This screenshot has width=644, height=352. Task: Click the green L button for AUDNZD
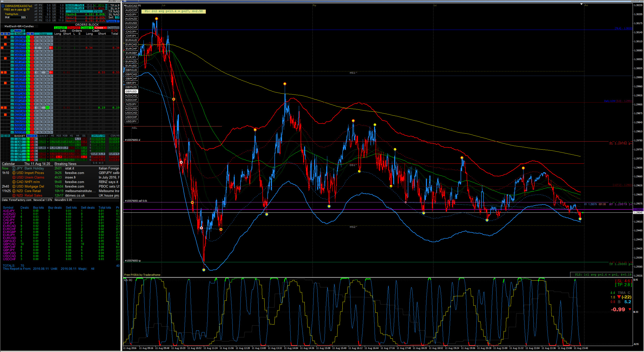28,48
